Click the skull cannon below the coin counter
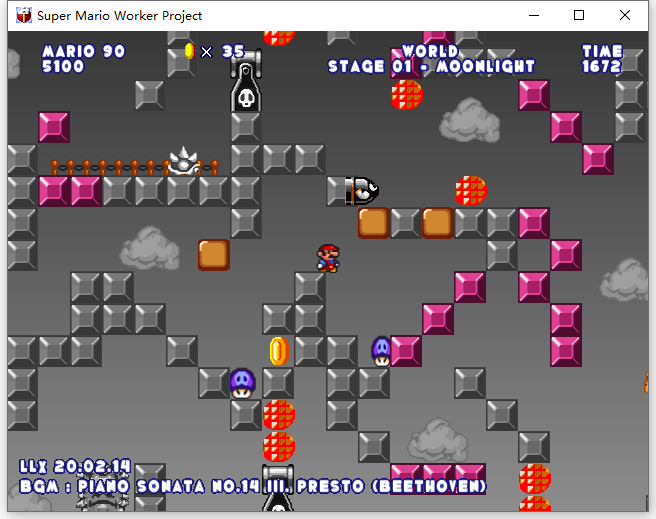 click(x=246, y=80)
